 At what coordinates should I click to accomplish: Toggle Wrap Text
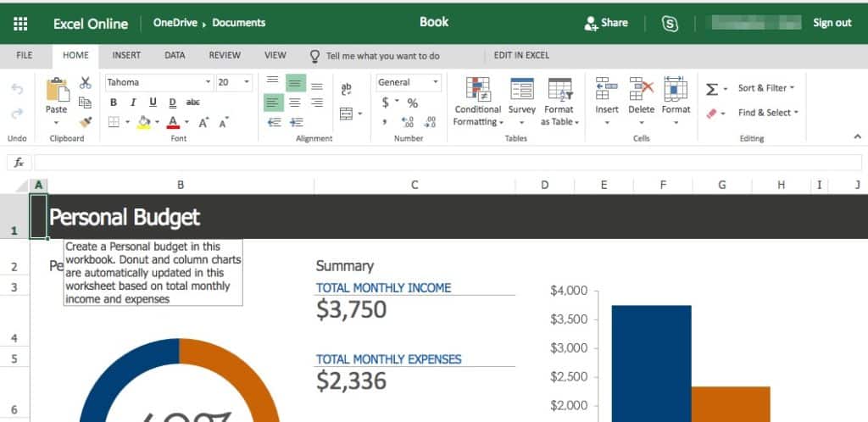tap(347, 88)
